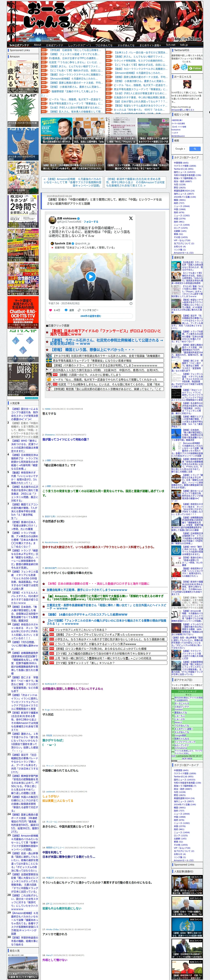
Task: Open the About nav tab
Action: pyautogui.click(x=37, y=45)
